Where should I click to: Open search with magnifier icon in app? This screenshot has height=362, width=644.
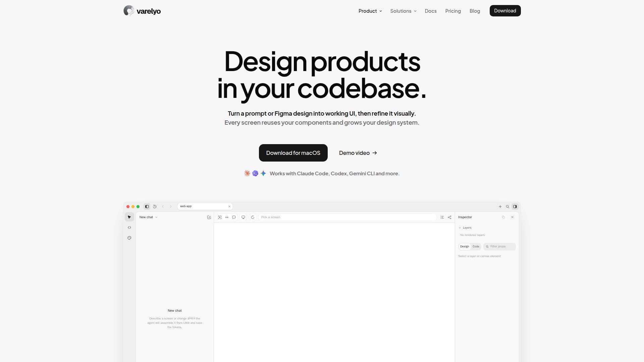point(507,206)
